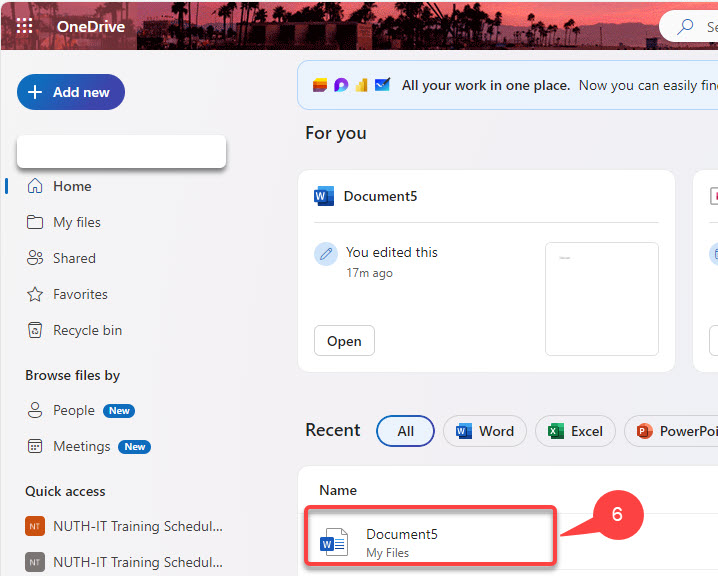Screen dimensions: 718x576
Task: Click the 'Quick access' heading
Action: [x=65, y=491]
